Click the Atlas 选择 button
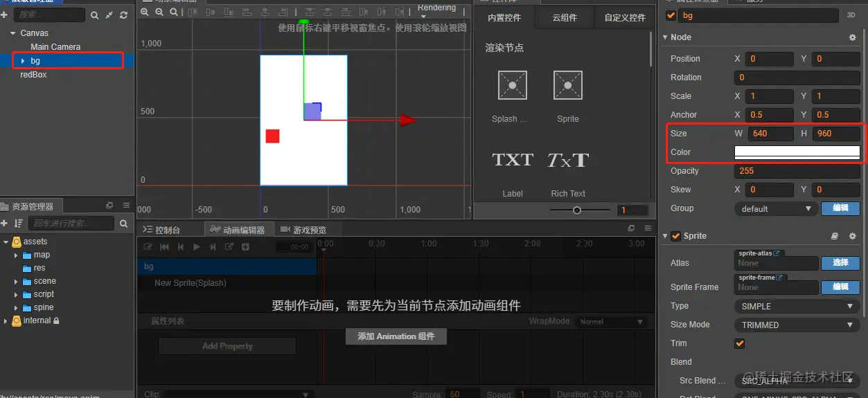The image size is (868, 398). point(840,263)
